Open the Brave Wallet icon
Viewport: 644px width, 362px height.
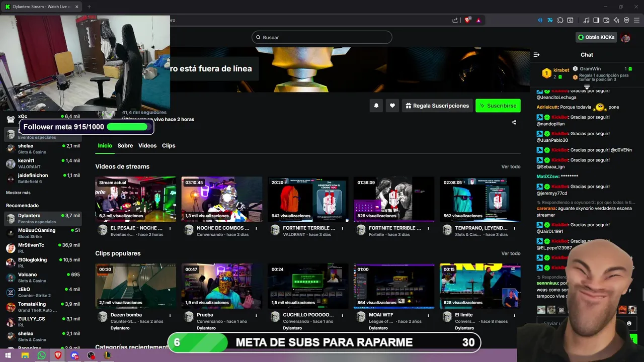(606, 20)
